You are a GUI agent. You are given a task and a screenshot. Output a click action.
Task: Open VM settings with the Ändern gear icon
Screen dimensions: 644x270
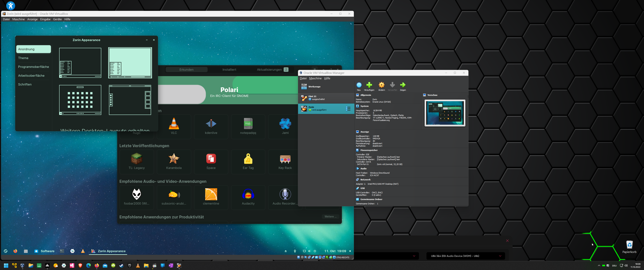382,85
